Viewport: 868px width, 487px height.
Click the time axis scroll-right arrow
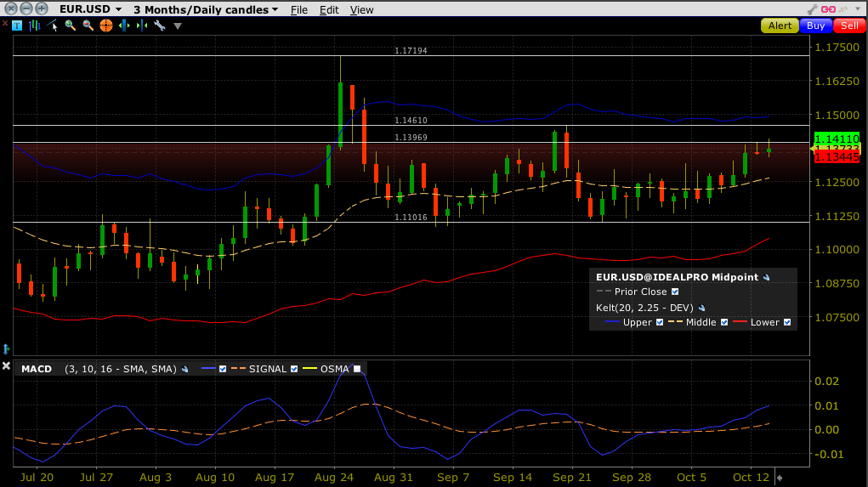point(780,478)
